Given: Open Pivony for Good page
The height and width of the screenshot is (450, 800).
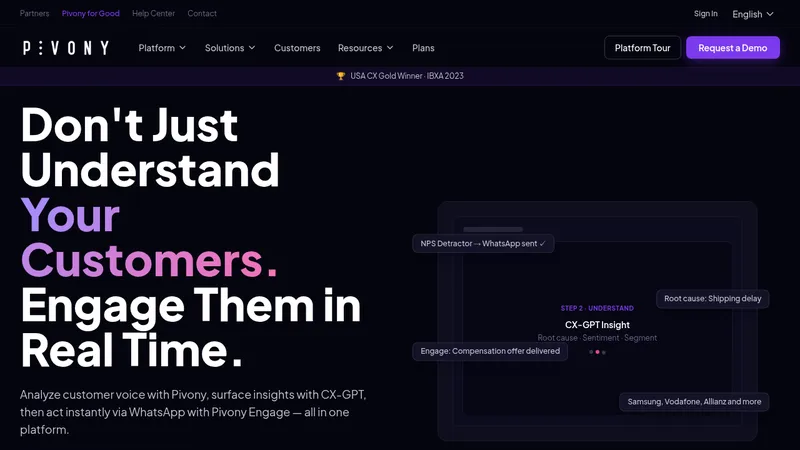Looking at the screenshot, I should pos(91,13).
